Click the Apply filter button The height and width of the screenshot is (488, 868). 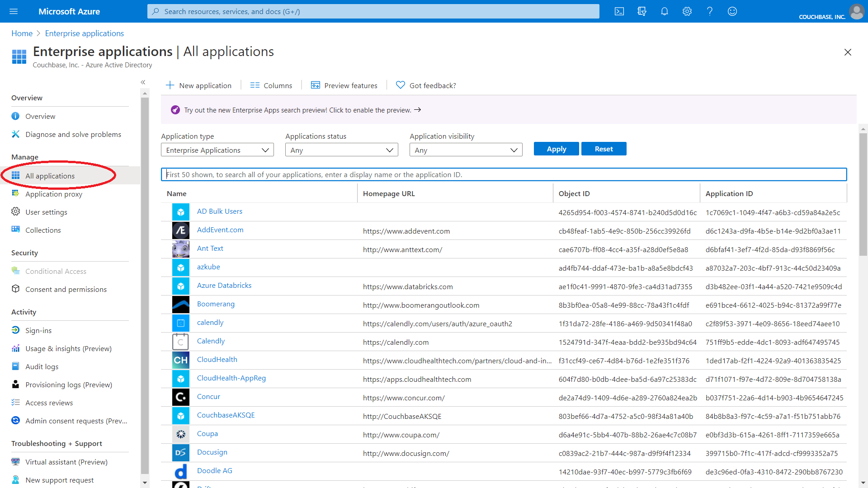pos(556,149)
